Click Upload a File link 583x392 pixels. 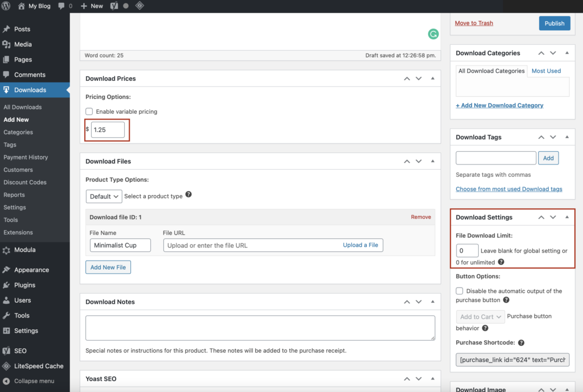coord(360,245)
